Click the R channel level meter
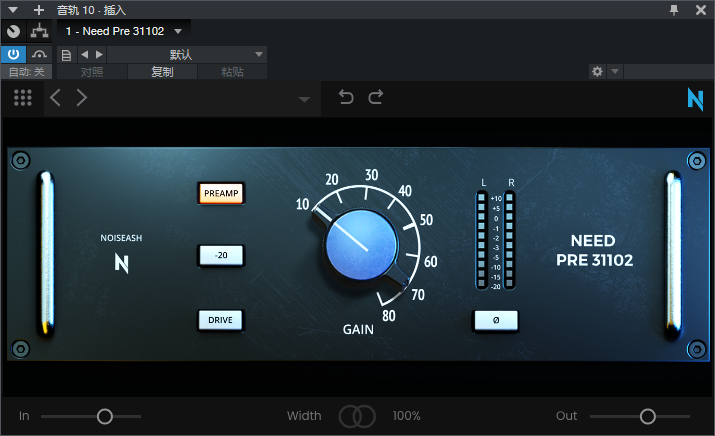Screen dimensions: 715x436 point(510,240)
